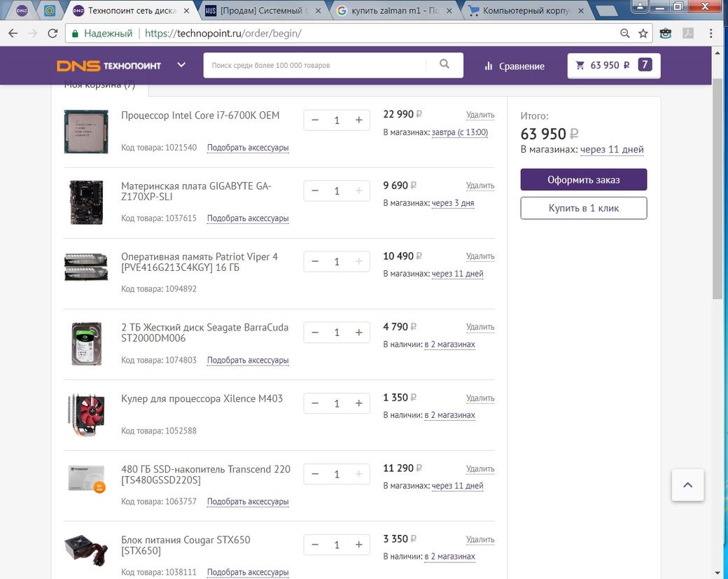
Task: Decrease quantity of Patriot Viper 4 memory
Action: (315, 261)
